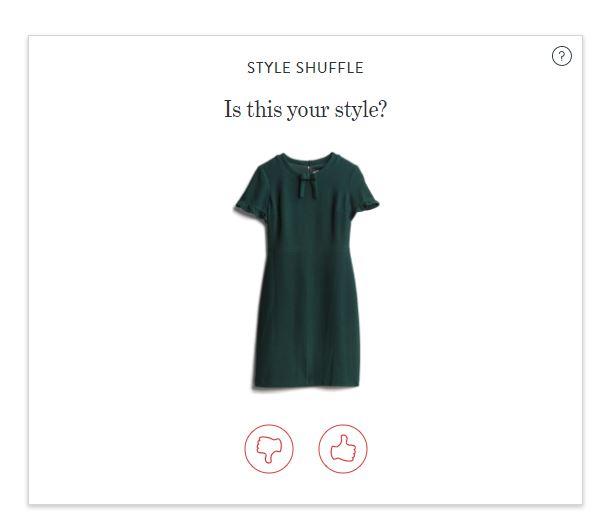Click the thumbs up icon
Screen dimensions: 615x525
[x=343, y=447]
